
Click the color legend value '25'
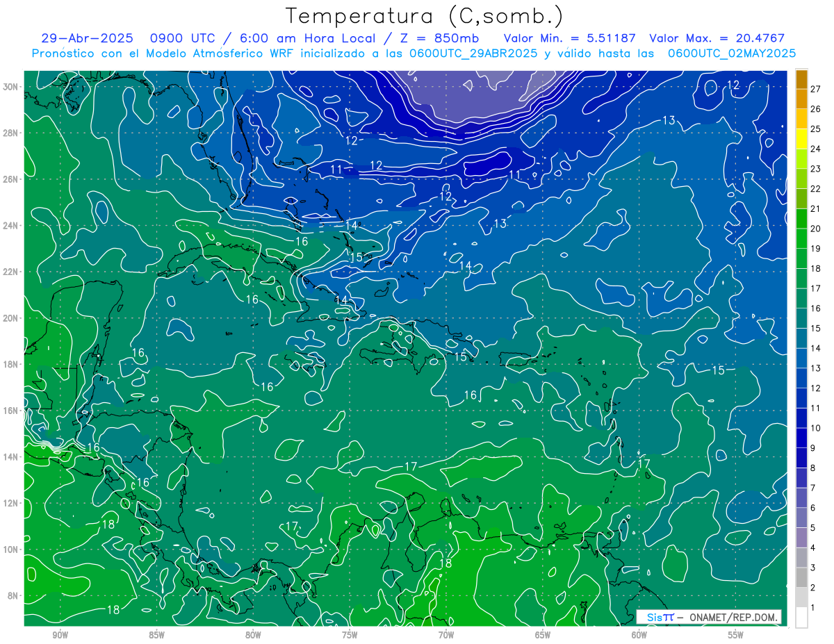(x=816, y=129)
